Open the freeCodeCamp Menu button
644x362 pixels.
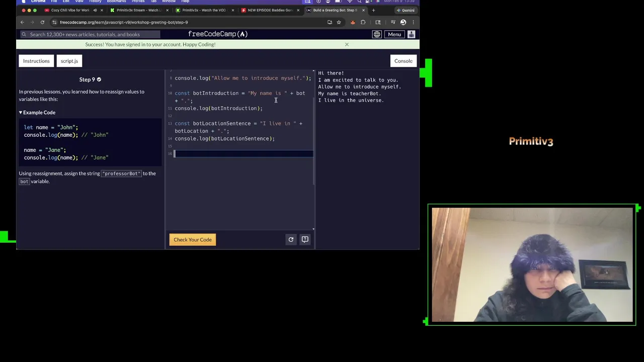(x=394, y=34)
